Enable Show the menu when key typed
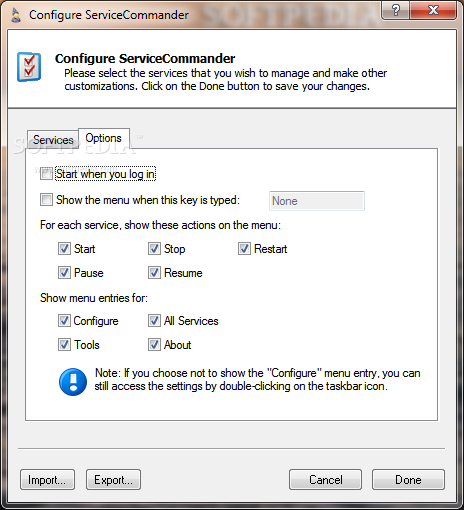The width and height of the screenshot is (464, 510). click(x=46, y=200)
